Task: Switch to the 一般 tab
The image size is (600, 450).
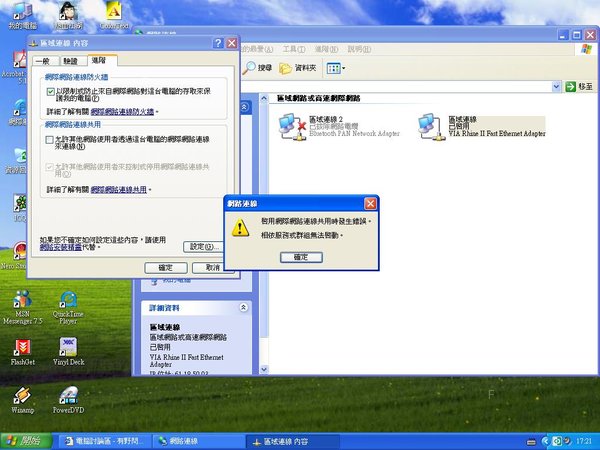Action: point(45,61)
